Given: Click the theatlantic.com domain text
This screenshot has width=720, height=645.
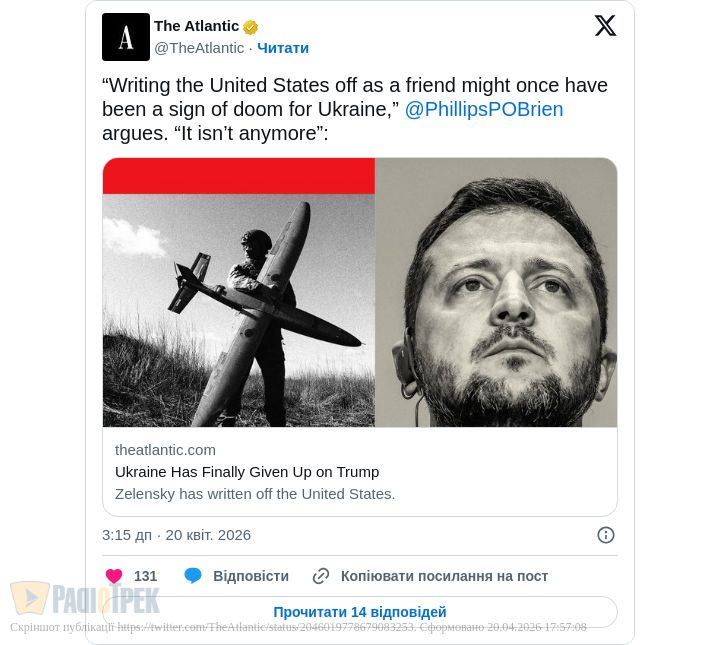Looking at the screenshot, I should pos(165,450).
